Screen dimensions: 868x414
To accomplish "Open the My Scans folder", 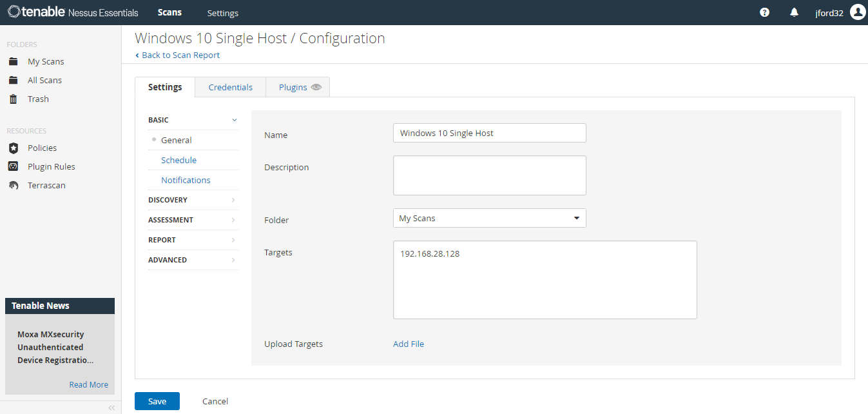I will coord(45,61).
